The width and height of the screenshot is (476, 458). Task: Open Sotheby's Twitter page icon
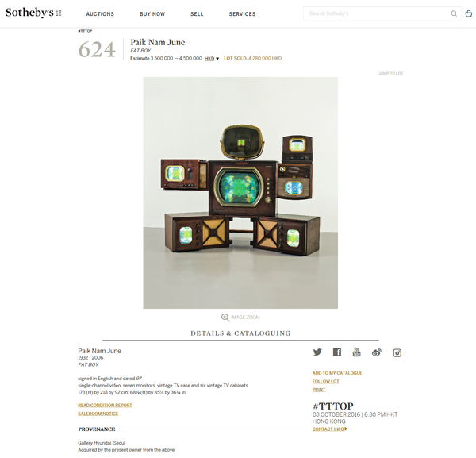[317, 352]
